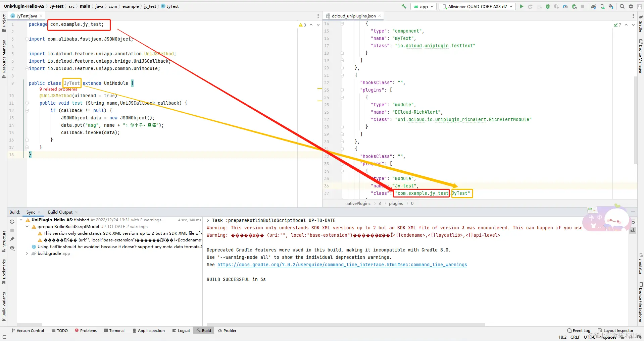Select the dcloud_uniplugins.json editor tab
644x341 pixels.
coord(353,16)
